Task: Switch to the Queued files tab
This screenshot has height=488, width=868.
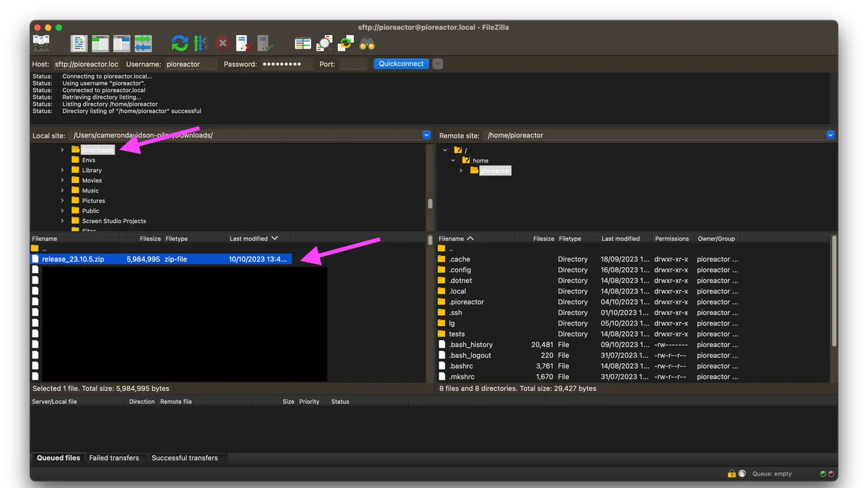Action: 58,458
